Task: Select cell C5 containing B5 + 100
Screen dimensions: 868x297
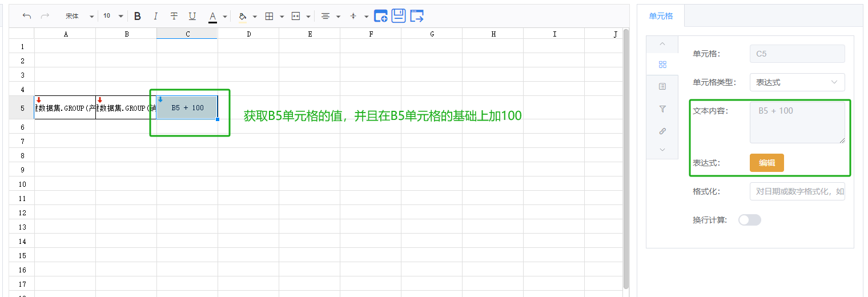Action: 187,107
